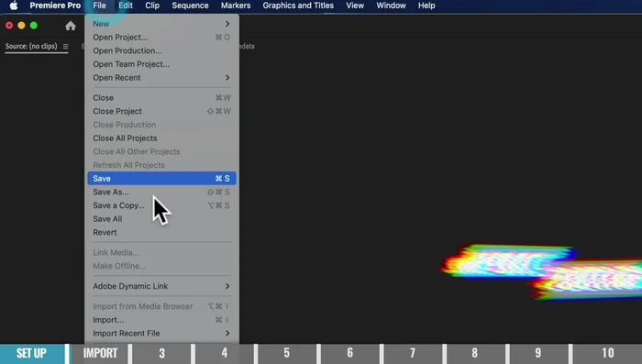Go to chapter 10

click(x=607, y=353)
